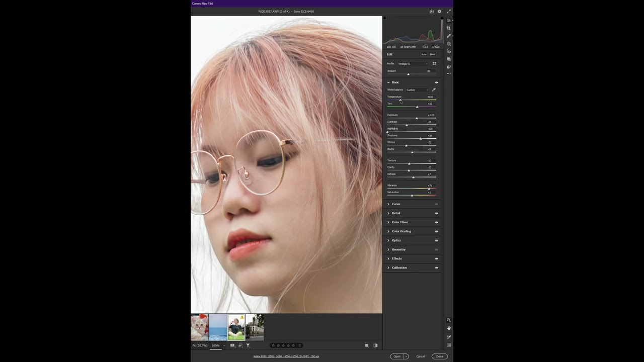
Task: Open the profile browser grid icon
Action: pos(434,64)
